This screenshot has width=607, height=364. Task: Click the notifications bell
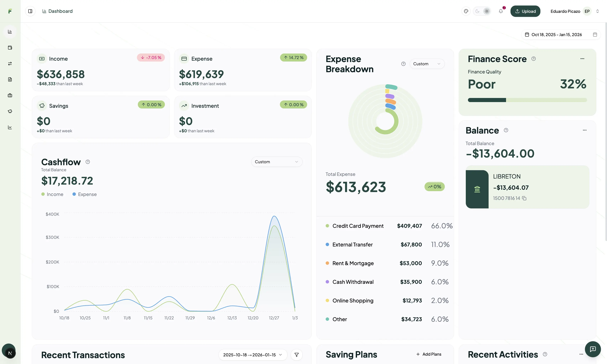click(501, 11)
